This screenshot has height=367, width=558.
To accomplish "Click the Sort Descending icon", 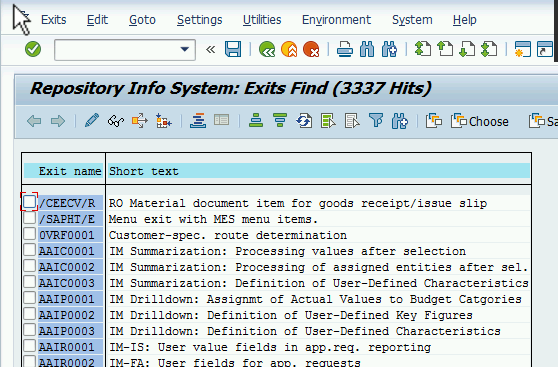I will click(280, 121).
